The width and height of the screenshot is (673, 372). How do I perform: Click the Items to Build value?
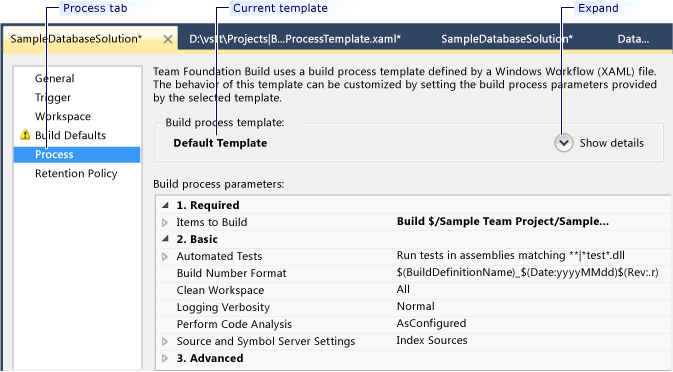click(503, 221)
